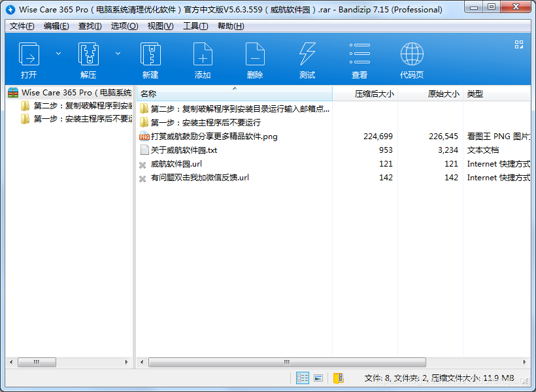The height and width of the screenshot is (392, 536).
Task: Open the 文件(F) menu
Action: click(x=22, y=26)
